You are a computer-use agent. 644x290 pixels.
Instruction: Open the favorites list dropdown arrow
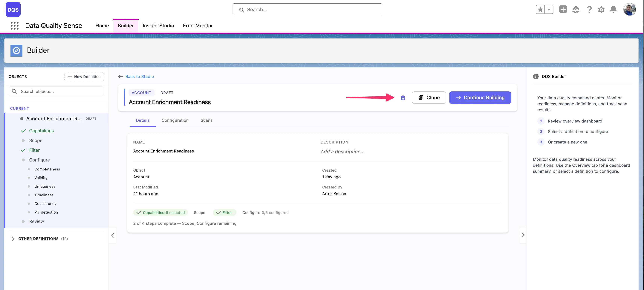tap(549, 9)
